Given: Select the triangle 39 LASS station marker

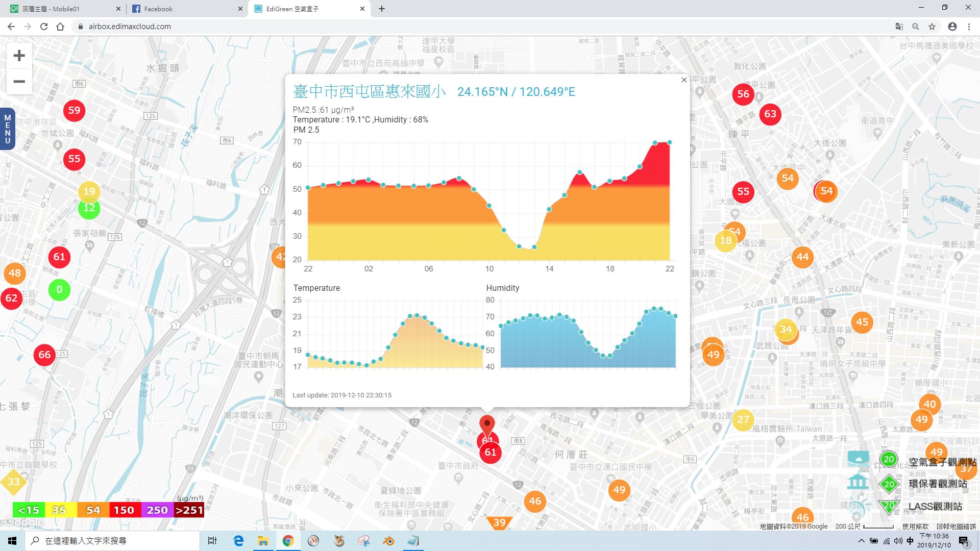Looking at the screenshot, I should 499,522.
